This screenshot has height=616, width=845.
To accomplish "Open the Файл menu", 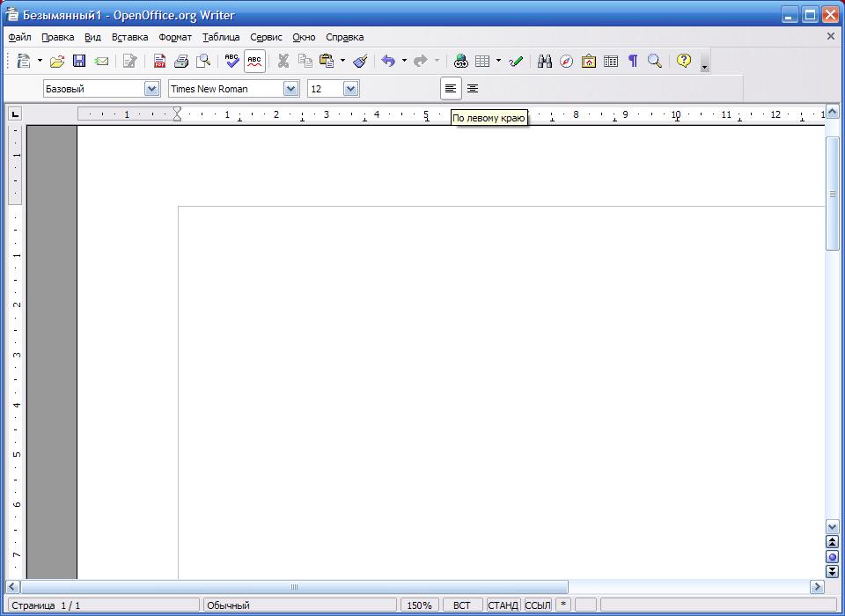I will pyautogui.click(x=20, y=37).
